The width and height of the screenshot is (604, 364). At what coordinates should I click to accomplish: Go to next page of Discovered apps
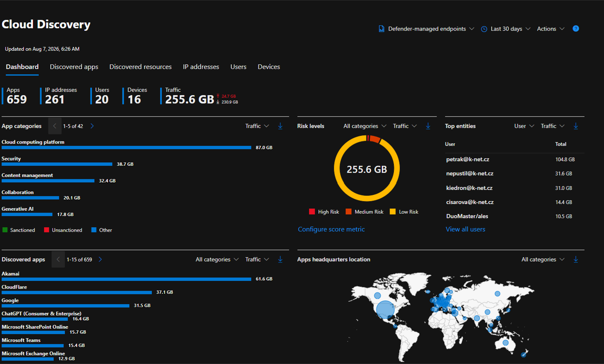point(100,260)
